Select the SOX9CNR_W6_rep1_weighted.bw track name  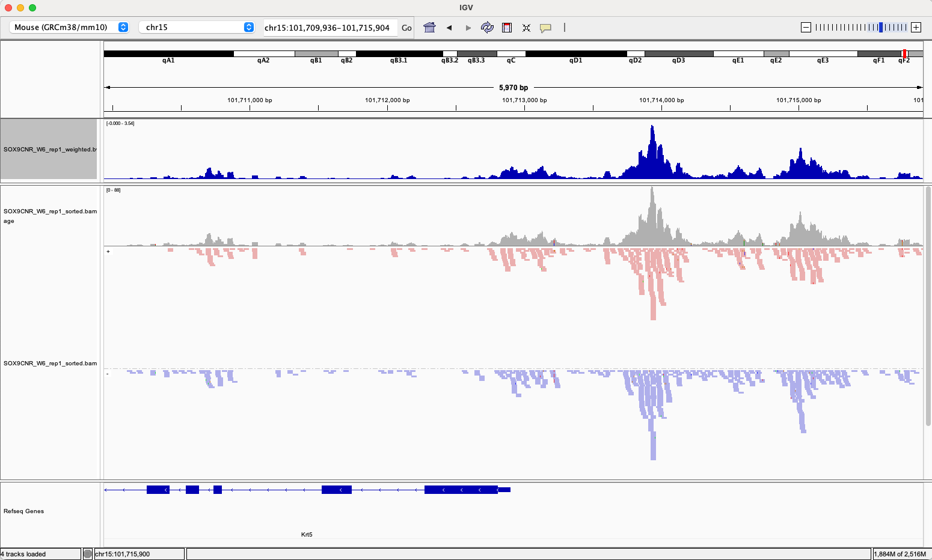[x=49, y=149]
